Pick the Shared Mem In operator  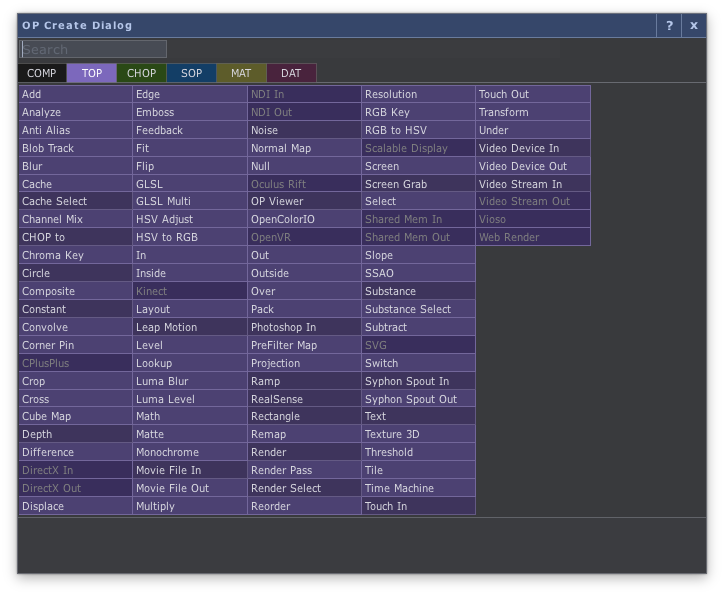click(x=418, y=219)
